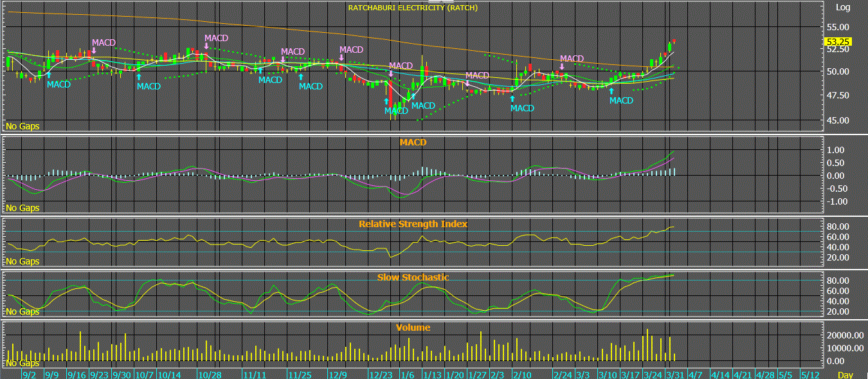Click No Gaps in the Slow Stochastic panel

23,312
